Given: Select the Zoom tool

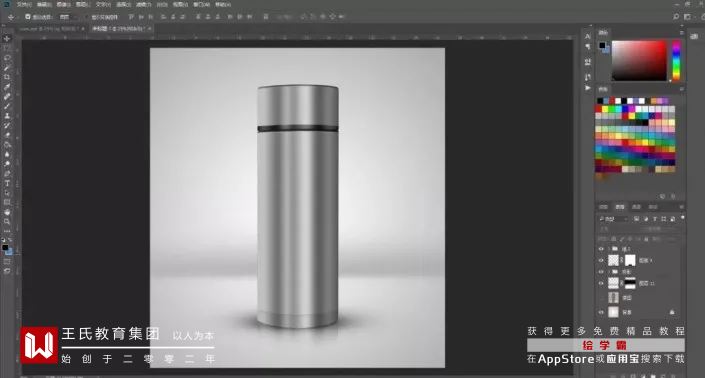Looking at the screenshot, I should [x=7, y=222].
